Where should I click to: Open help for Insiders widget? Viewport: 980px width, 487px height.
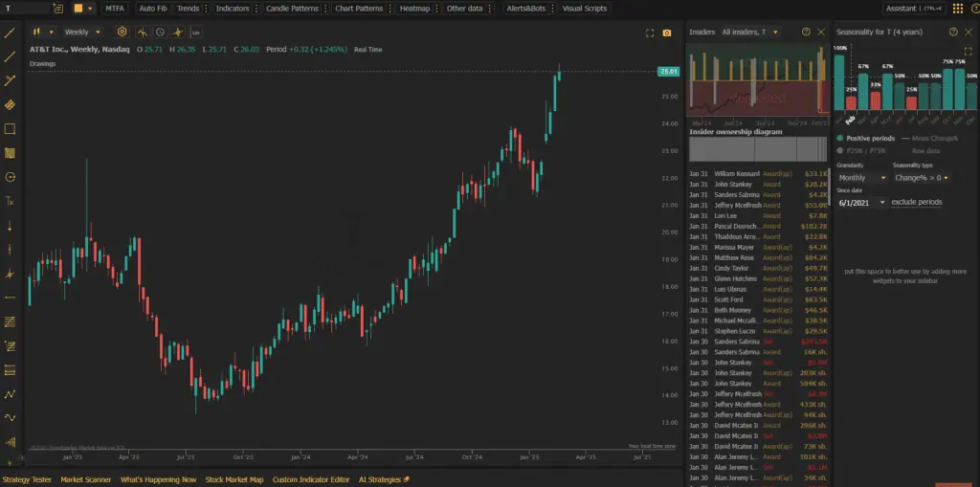[806, 32]
